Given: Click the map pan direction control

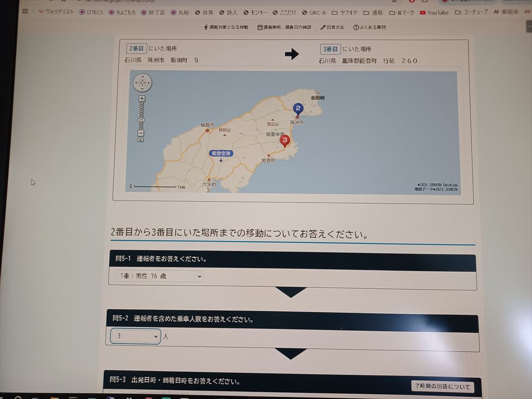Looking at the screenshot, I should [142, 83].
